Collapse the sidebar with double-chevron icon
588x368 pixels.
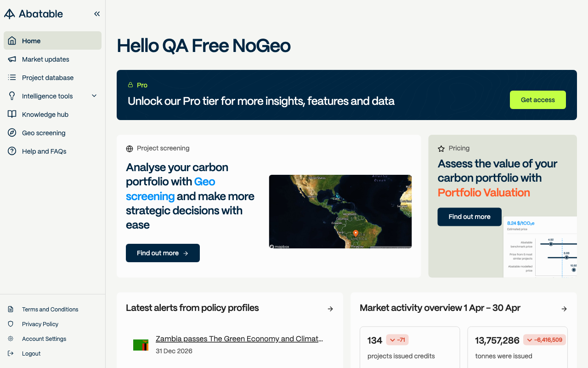coord(97,14)
